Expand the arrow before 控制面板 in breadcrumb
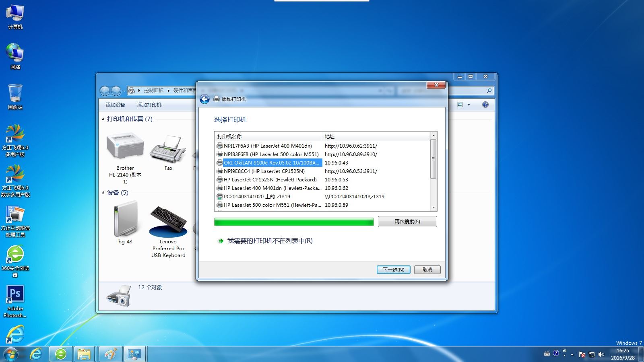Viewport: 644px width, 362px height. coord(139,90)
